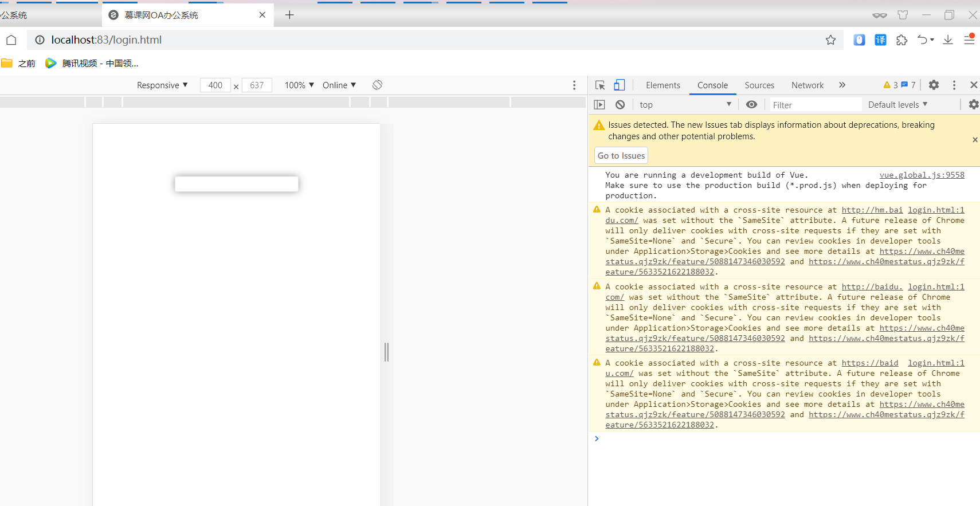
Task: Open 之前 bookmarks folder
Action: (18, 63)
